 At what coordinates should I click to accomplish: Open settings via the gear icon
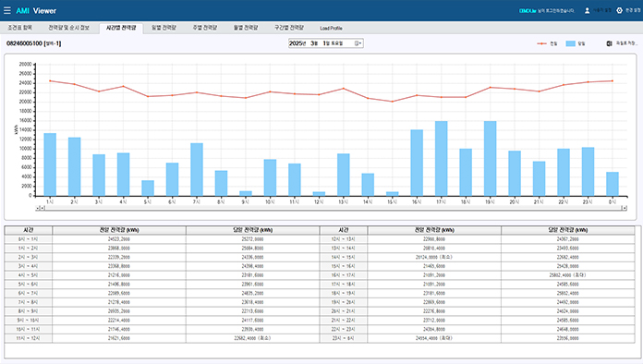619,11
